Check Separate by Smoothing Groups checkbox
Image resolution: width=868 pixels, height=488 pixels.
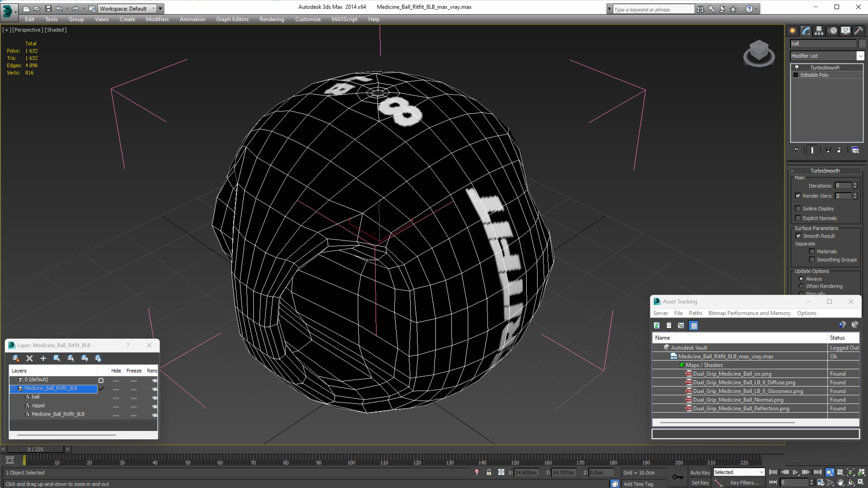812,259
